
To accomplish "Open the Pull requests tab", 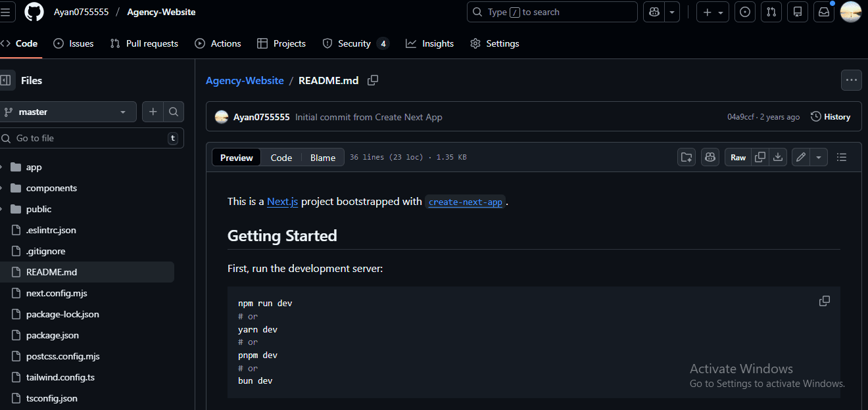I will tap(144, 43).
